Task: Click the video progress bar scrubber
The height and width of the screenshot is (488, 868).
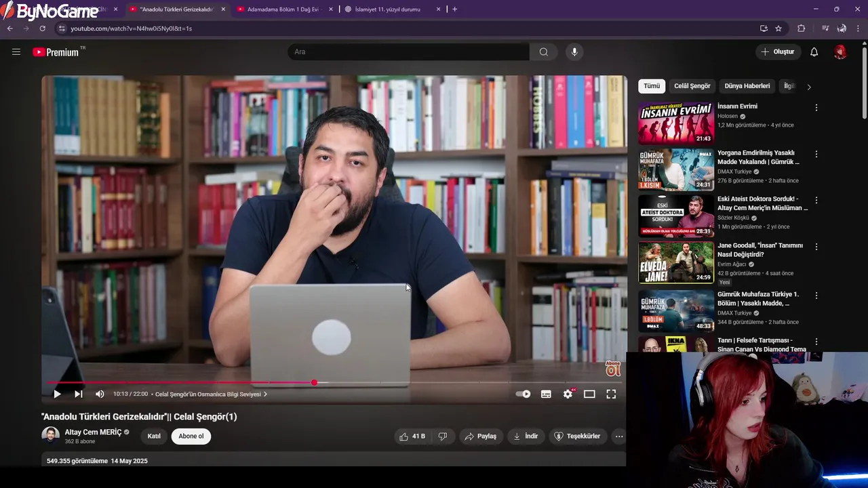Action: [x=314, y=383]
